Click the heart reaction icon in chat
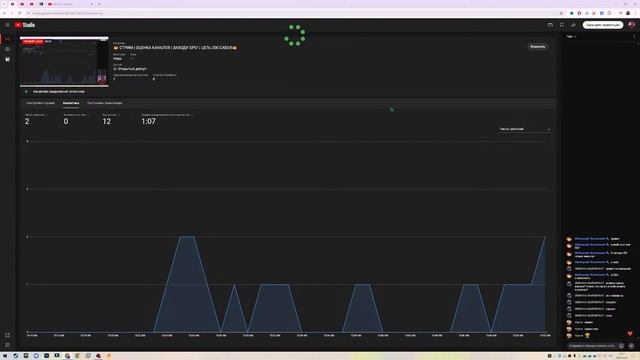The width and height of the screenshot is (640, 360). pyautogui.click(x=630, y=333)
